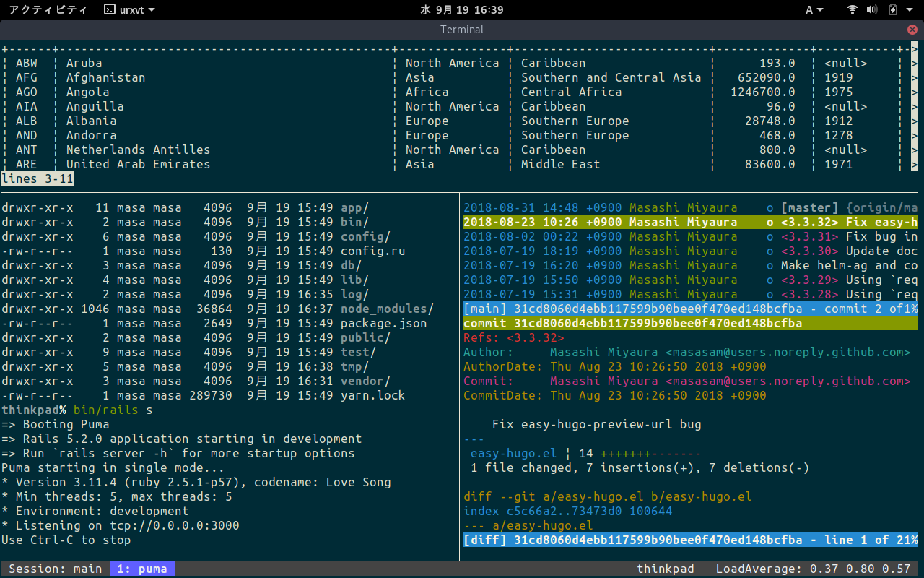Image resolution: width=924 pixels, height=578 pixels.
Task: Click the config/ directory entry
Action: coord(366,236)
